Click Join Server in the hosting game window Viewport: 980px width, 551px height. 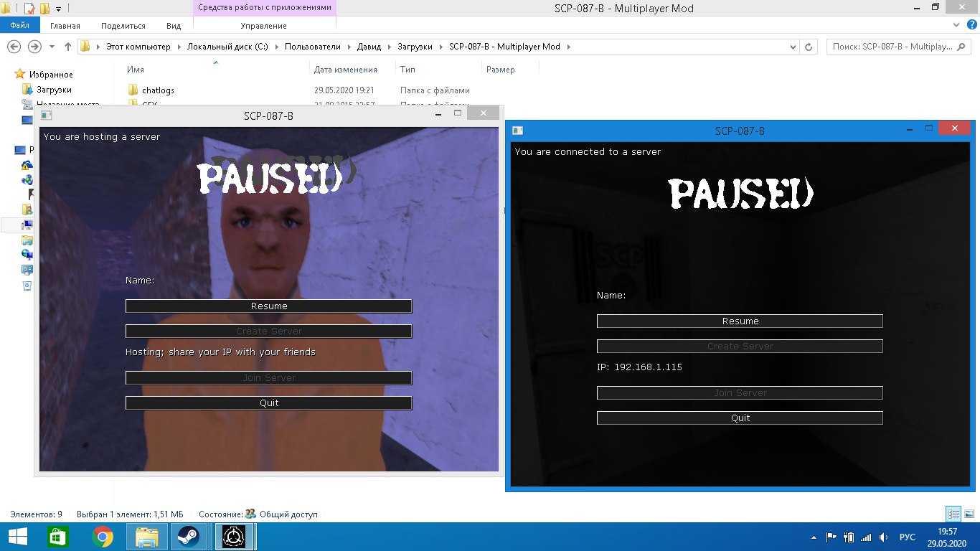click(x=269, y=378)
